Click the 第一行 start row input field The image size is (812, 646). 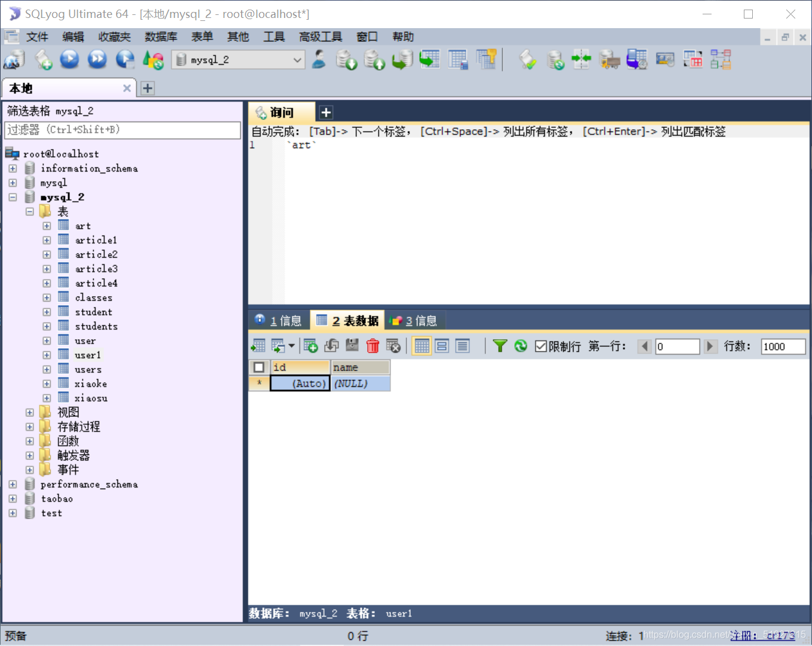tap(677, 346)
